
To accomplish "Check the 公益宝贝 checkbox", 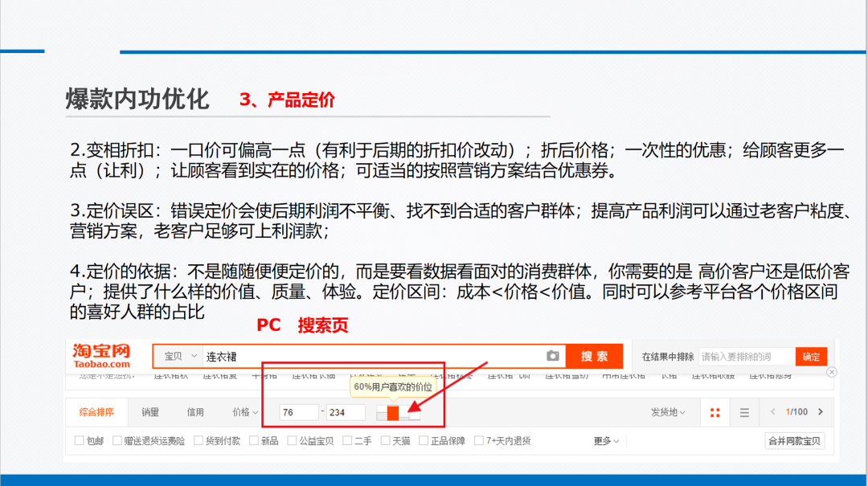I will point(292,440).
